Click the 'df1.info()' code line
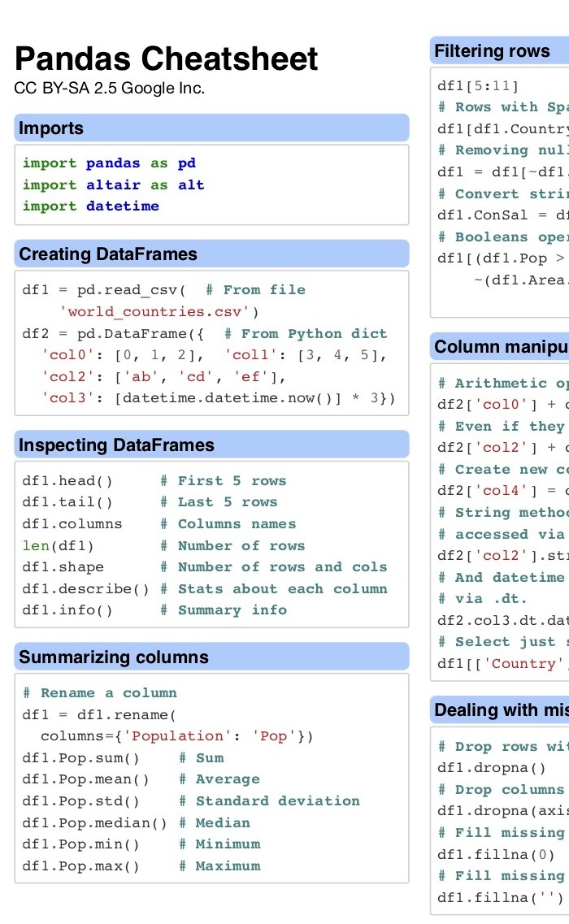The height and width of the screenshot is (924, 569). point(67,610)
